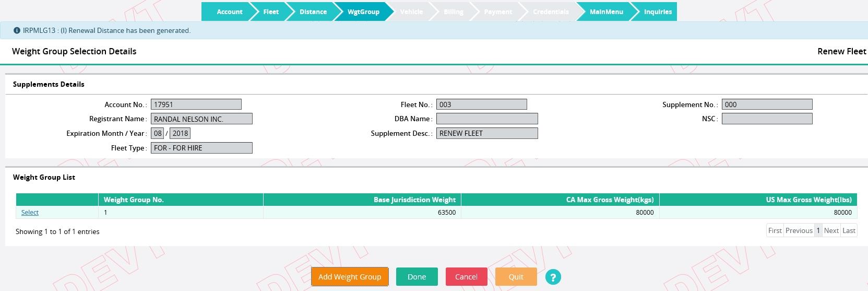
Task: Go to Previous page of entries
Action: click(799, 230)
